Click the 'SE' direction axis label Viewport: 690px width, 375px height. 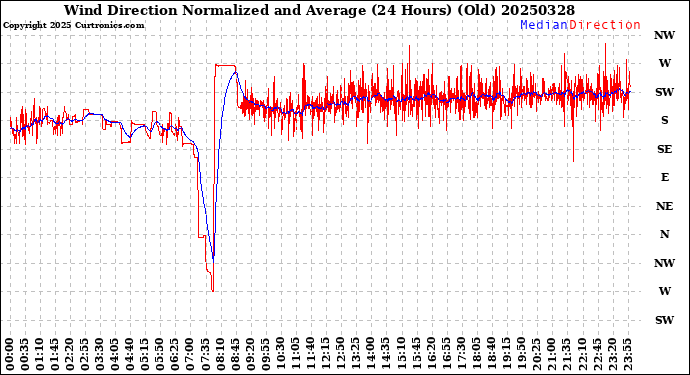tap(664, 149)
